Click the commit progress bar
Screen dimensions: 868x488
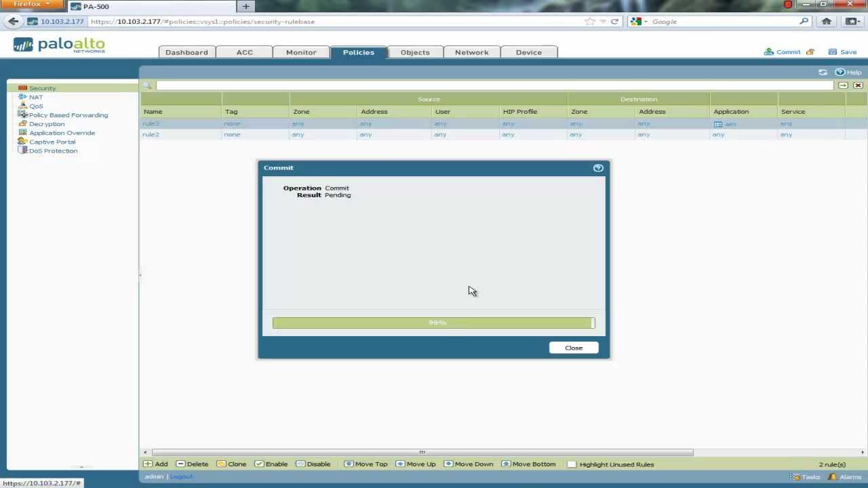click(434, 323)
